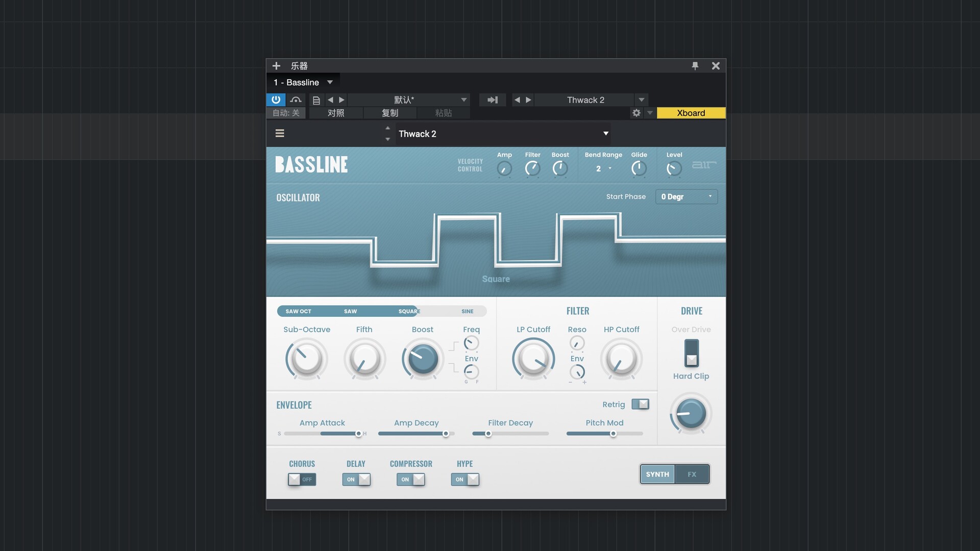Select the SINE waveform segment
The image size is (980, 551).
pyautogui.click(x=467, y=311)
